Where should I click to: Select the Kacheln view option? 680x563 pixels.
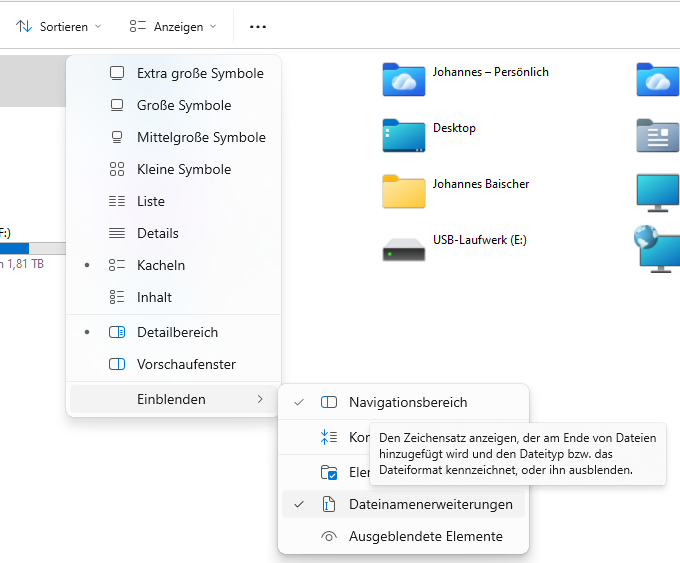[x=160, y=265]
